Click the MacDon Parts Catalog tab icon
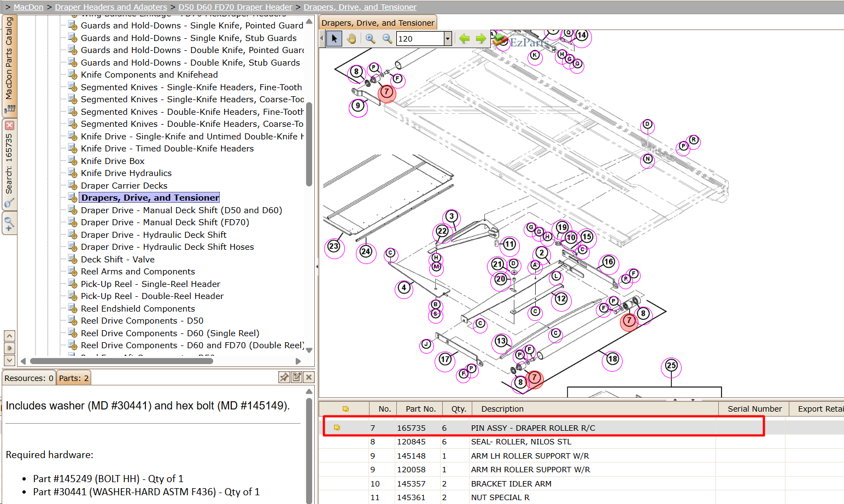Screen dimensions: 844x504 click(9, 108)
